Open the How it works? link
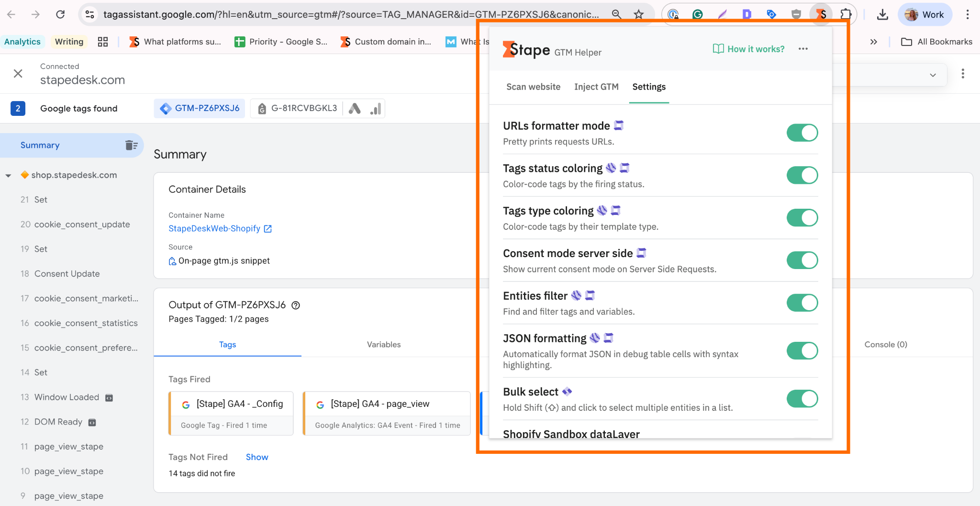The width and height of the screenshot is (980, 506). [749, 49]
